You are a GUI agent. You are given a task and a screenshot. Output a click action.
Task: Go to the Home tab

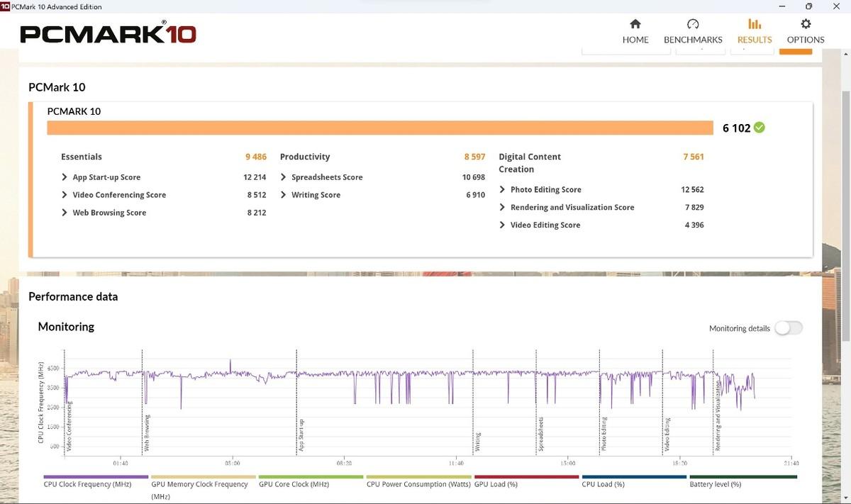[x=635, y=32]
